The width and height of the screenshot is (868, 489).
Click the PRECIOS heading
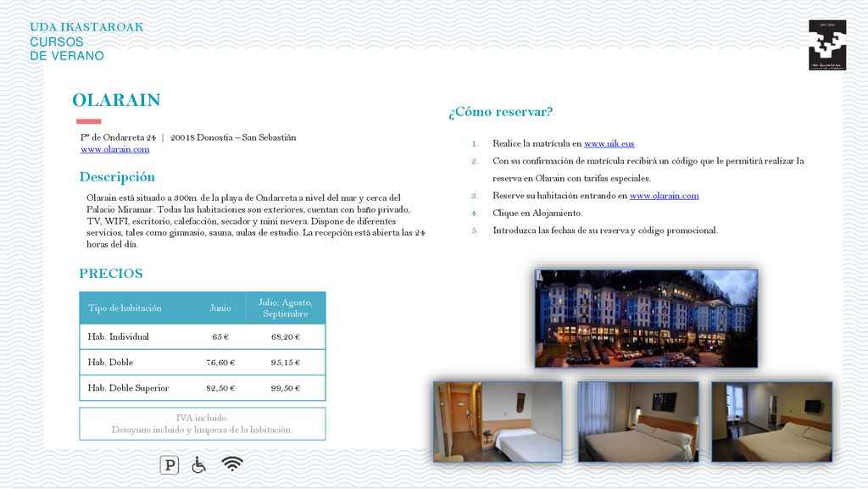[111, 273]
